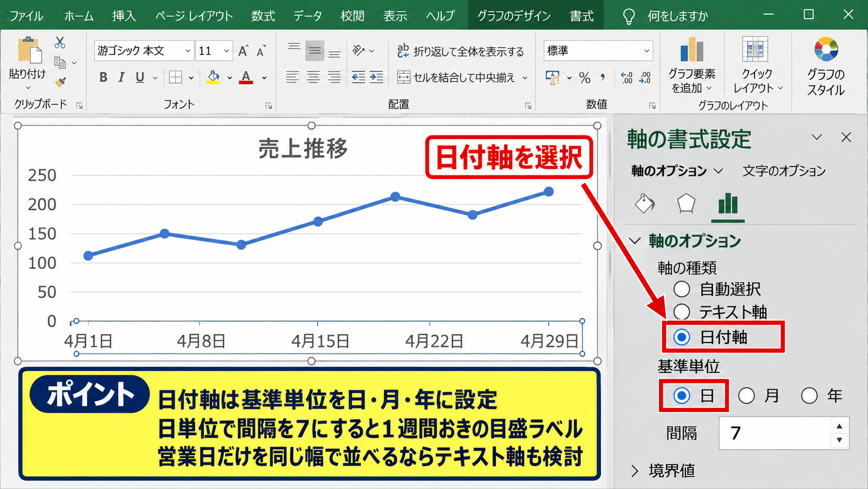This screenshot has width=868, height=489.
Task: Open the ホーム ribbon tab
Action: point(79,16)
